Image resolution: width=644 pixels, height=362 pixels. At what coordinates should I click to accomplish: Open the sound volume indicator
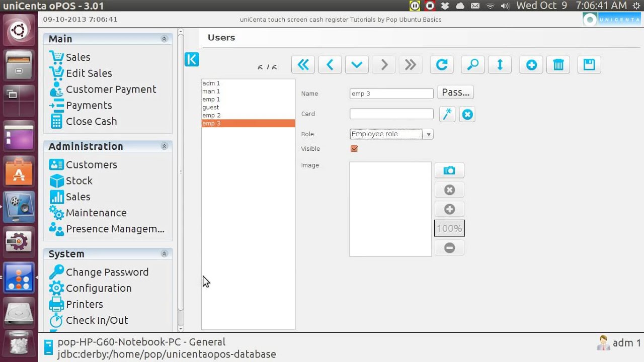506,6
